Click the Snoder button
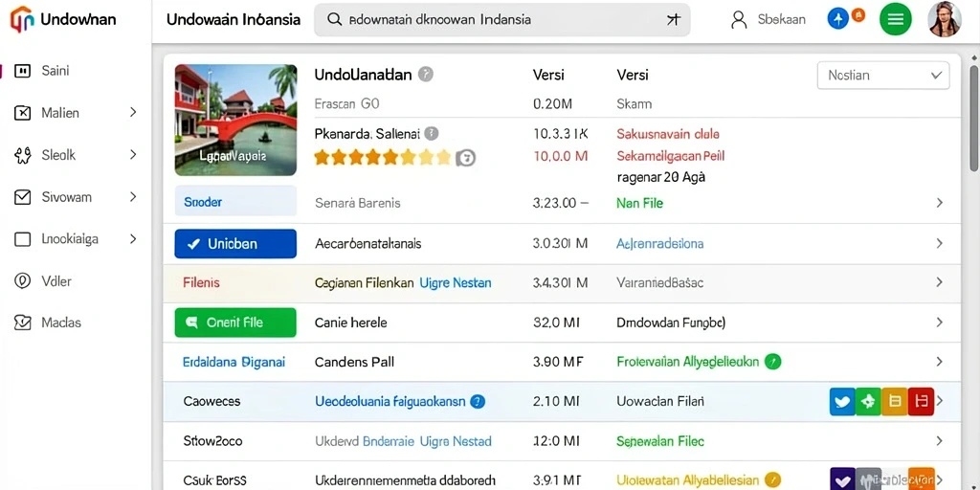The height and width of the screenshot is (490, 980). click(235, 201)
